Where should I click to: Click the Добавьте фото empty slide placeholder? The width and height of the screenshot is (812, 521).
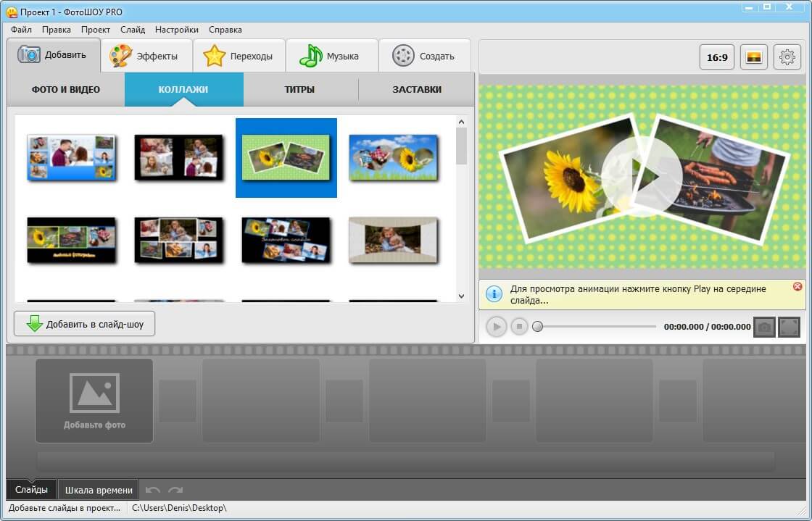(94, 401)
